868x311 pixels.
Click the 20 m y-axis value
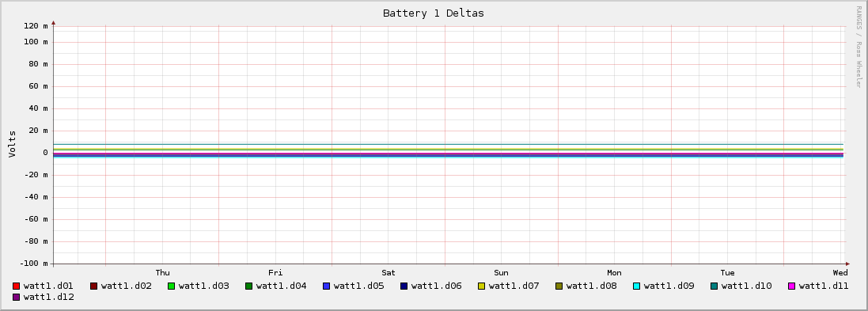coord(38,131)
